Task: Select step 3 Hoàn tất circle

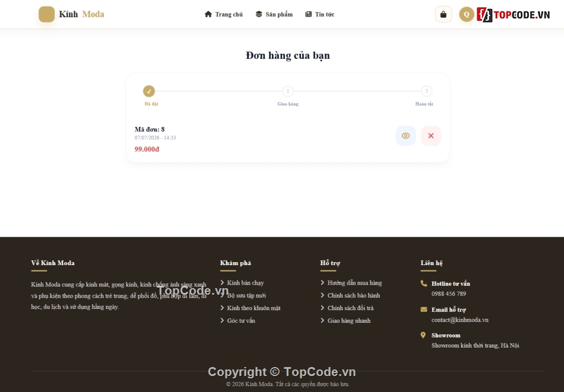Action: 427,91
